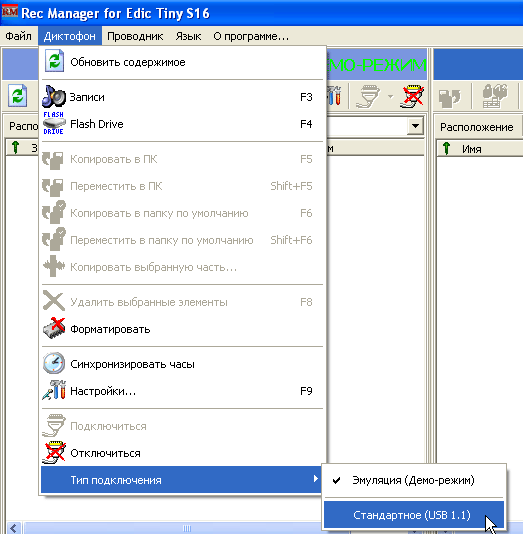Click the disabled Подключиться entry
The height and width of the screenshot is (534, 523).
[x=182, y=426]
